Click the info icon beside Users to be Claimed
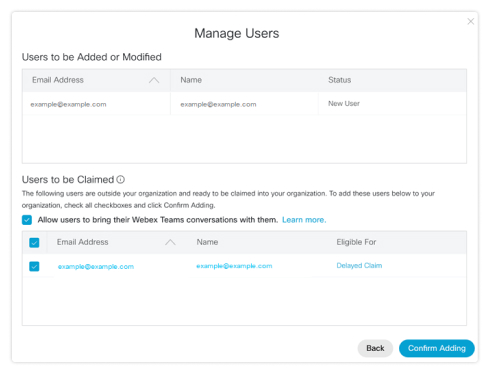Viewport: 490px width, 375px height. click(121, 180)
